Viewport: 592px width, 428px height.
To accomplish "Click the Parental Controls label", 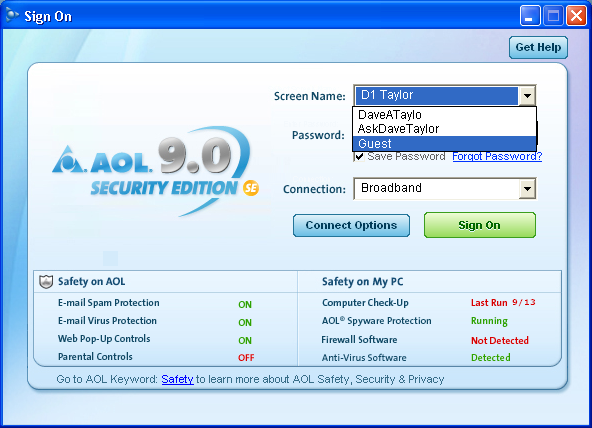I will tap(95, 357).
